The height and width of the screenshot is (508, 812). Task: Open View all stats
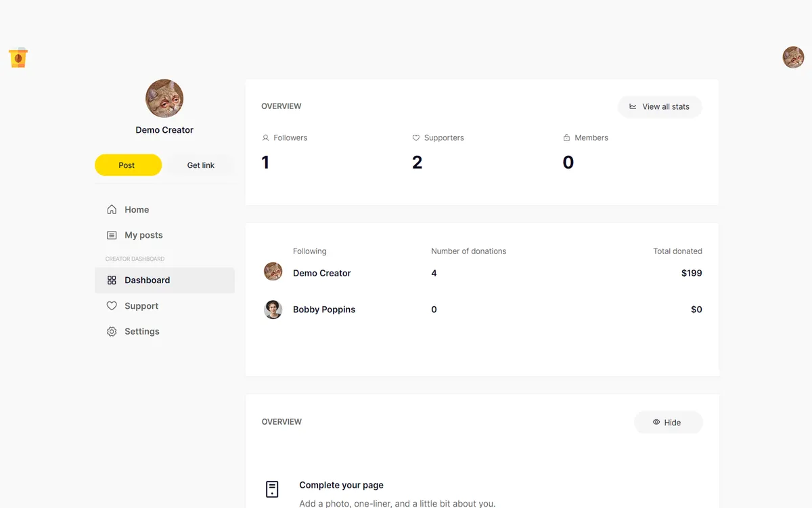click(x=660, y=106)
